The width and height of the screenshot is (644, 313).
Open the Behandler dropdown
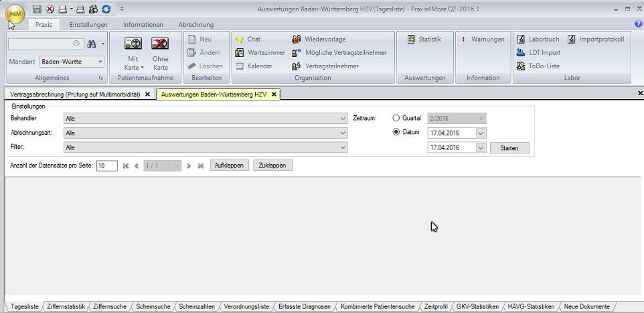tap(206, 119)
